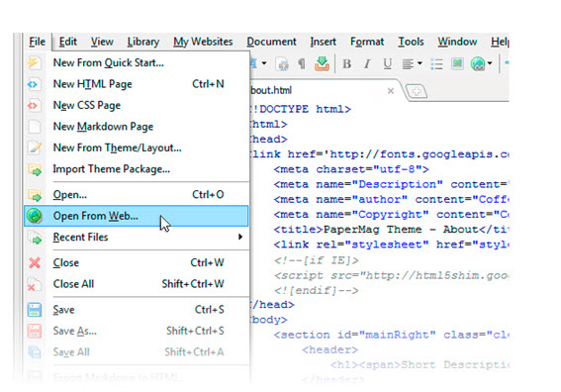Click the globe Open From Web icon

coord(35,216)
